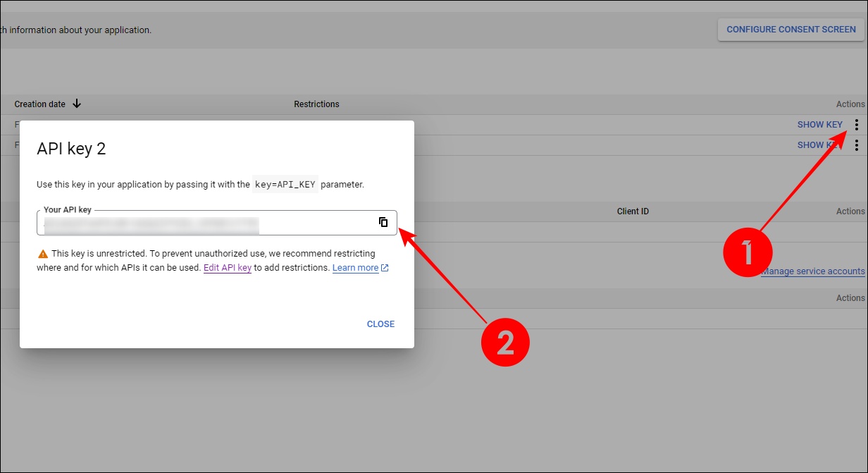Image resolution: width=868 pixels, height=473 pixels.
Task: Click the Restrictions column header
Action: (316, 104)
